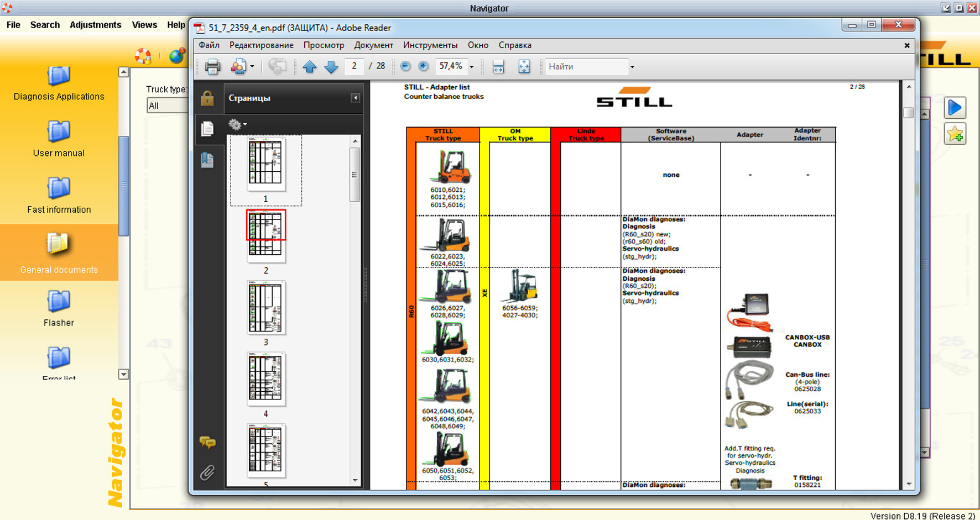Click the blue play arrow button
The height and width of the screenshot is (520, 980).
click(955, 108)
